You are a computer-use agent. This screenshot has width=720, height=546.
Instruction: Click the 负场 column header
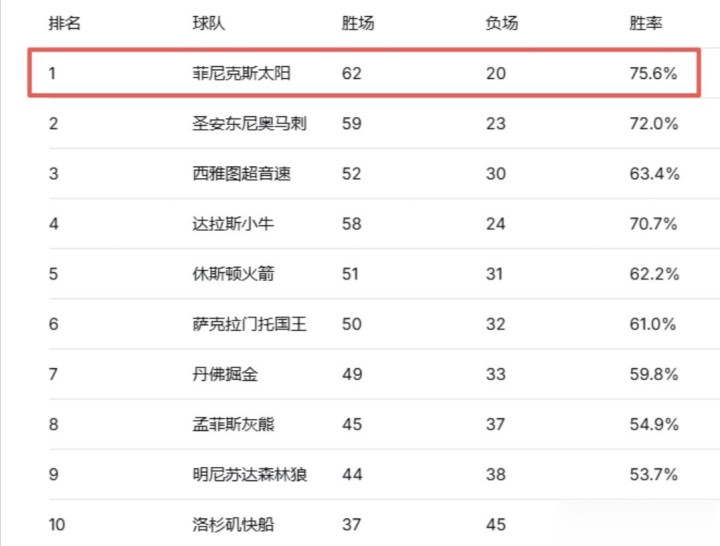coord(502,24)
